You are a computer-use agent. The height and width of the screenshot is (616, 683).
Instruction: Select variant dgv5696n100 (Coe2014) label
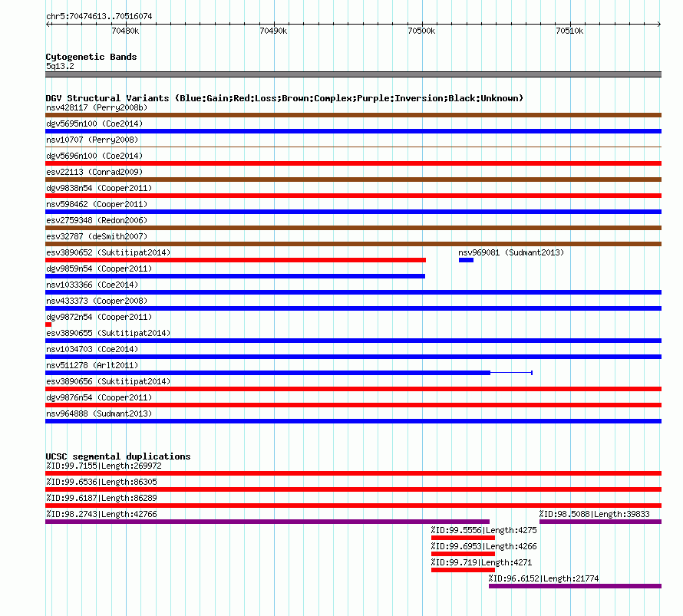(x=94, y=156)
